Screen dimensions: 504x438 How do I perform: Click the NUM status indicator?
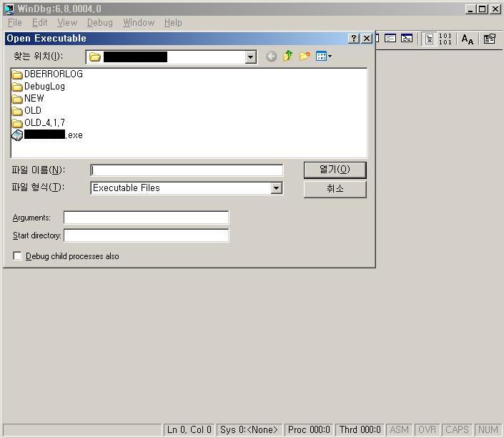tap(488, 429)
